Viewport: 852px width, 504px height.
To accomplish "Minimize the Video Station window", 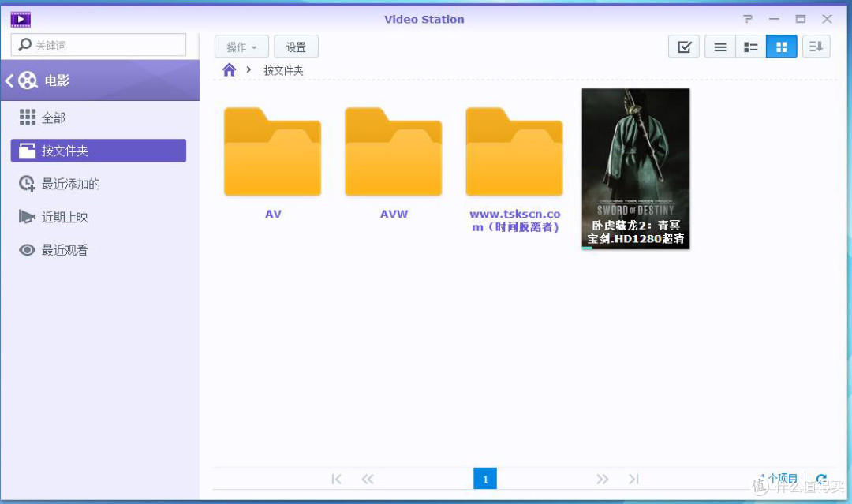I will [x=775, y=19].
